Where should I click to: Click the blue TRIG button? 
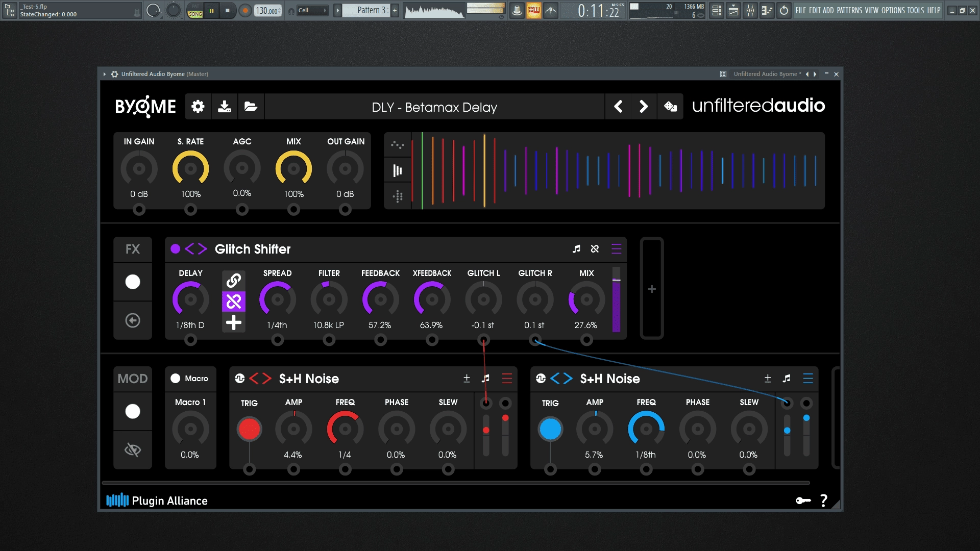(550, 429)
